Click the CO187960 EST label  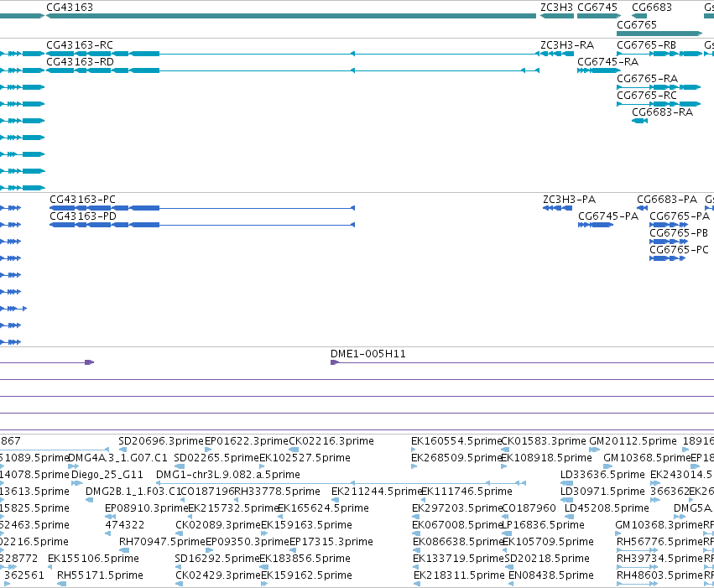coord(529,508)
